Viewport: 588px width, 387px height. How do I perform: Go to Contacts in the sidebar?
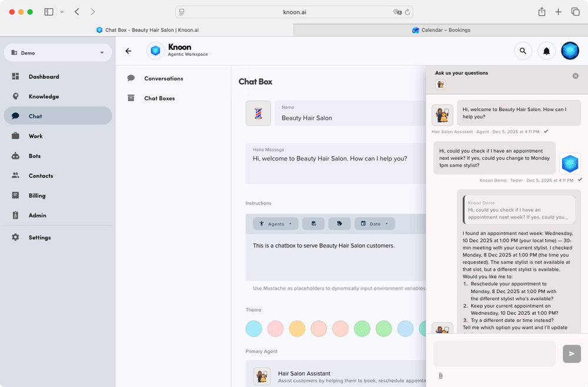[x=58, y=176]
